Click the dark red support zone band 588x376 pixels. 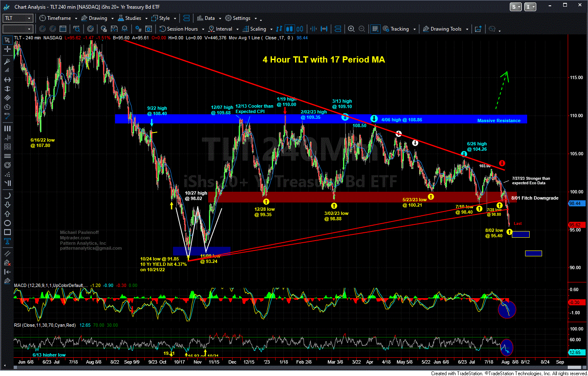point(362,197)
